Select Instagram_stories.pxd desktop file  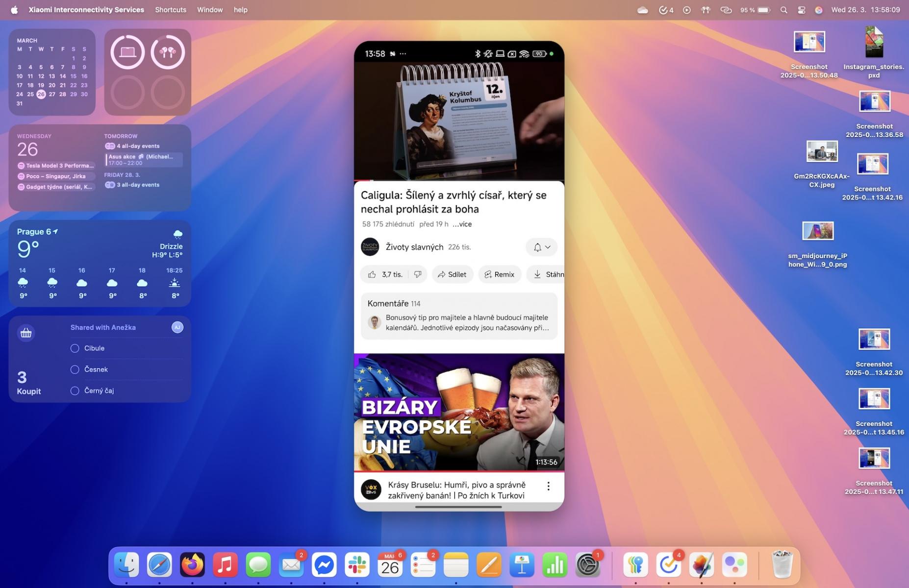pyautogui.click(x=874, y=52)
